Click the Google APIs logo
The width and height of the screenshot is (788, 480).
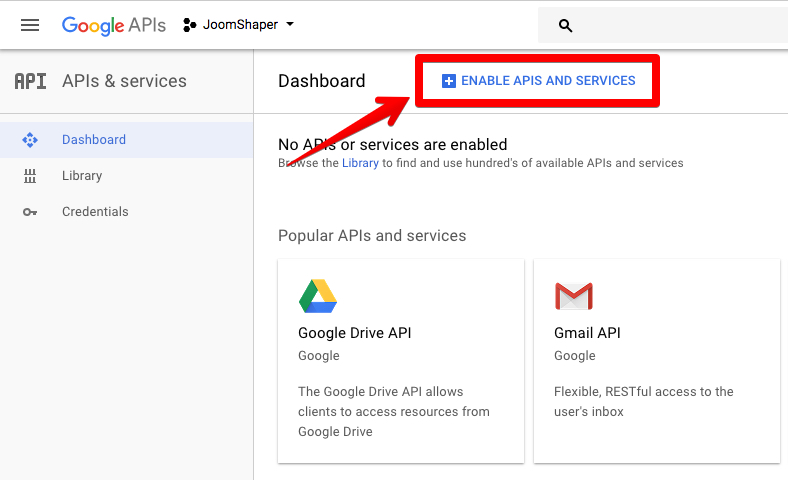[x=113, y=25]
